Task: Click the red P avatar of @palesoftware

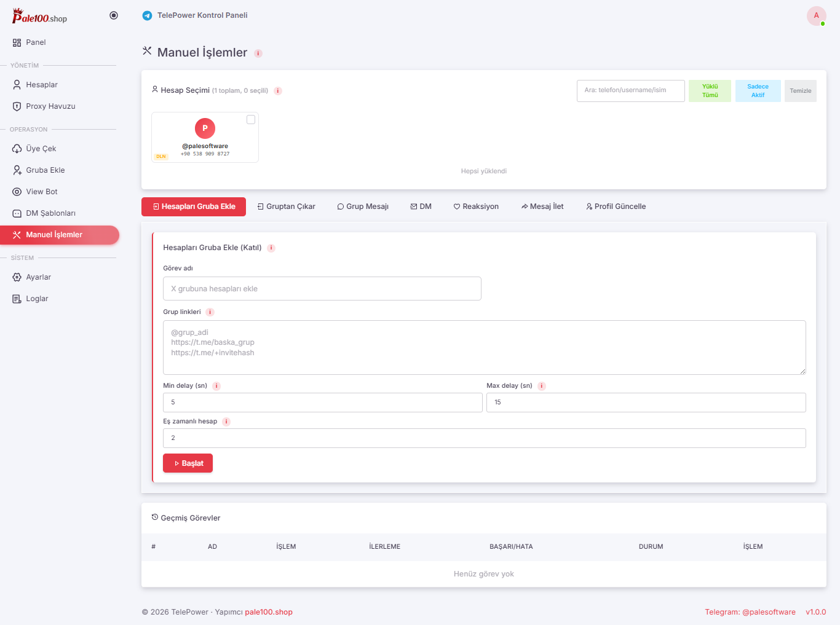Action: coord(205,128)
